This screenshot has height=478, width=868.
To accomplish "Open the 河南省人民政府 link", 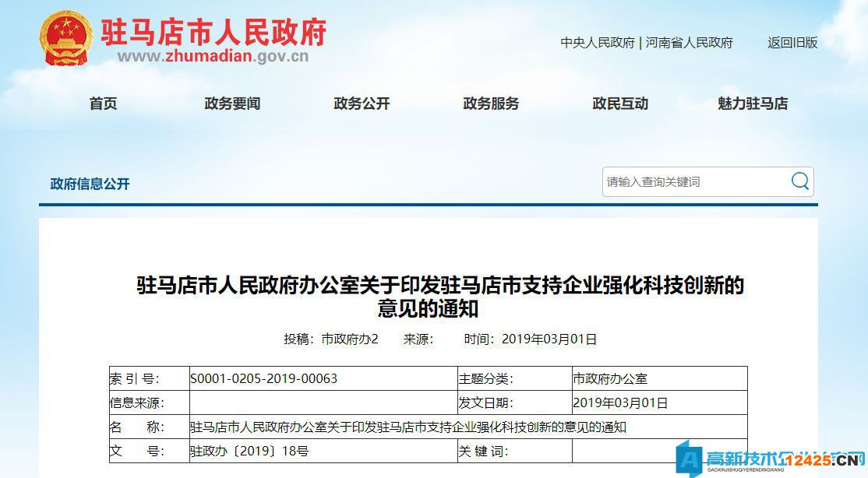I will 689,43.
